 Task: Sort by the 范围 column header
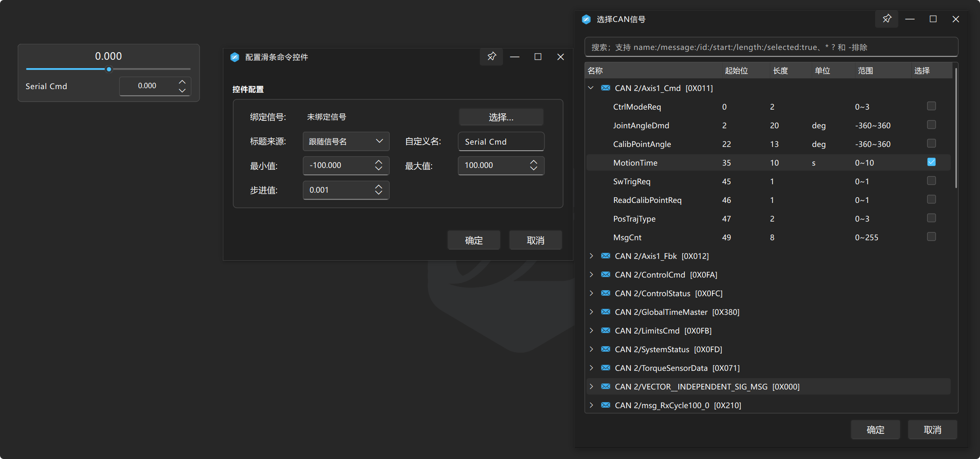coord(883,70)
